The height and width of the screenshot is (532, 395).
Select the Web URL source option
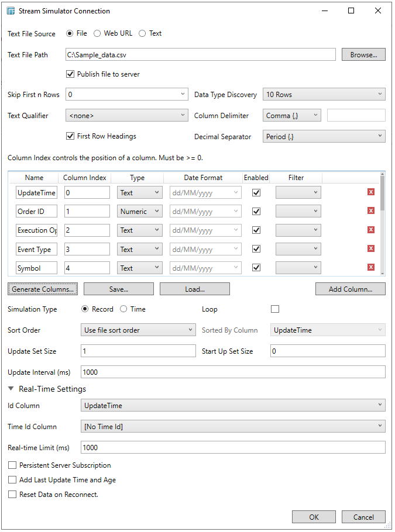click(97, 34)
